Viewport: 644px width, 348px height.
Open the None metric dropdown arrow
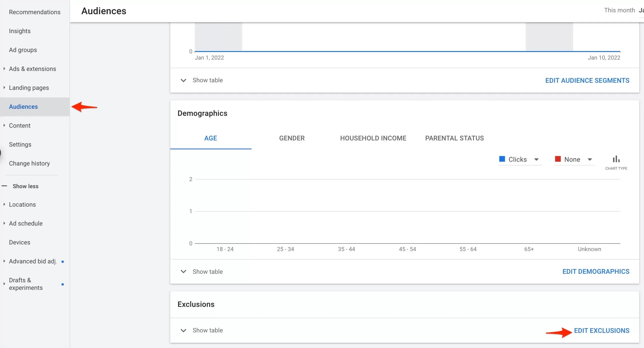[590, 160]
